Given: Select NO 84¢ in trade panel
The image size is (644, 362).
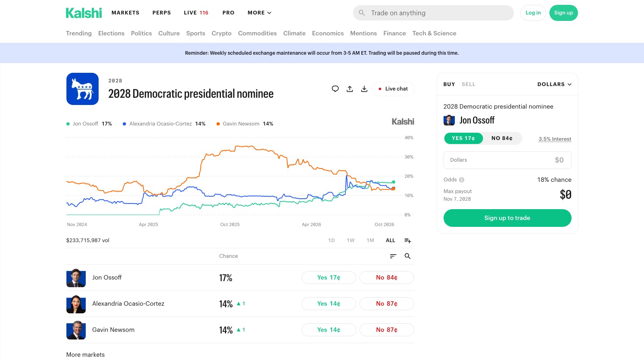Looking at the screenshot, I should tap(502, 138).
